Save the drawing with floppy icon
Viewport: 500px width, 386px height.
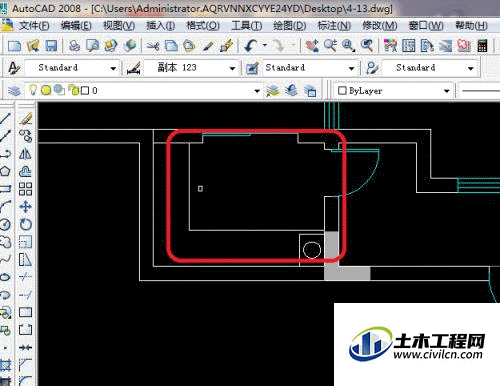51,46
